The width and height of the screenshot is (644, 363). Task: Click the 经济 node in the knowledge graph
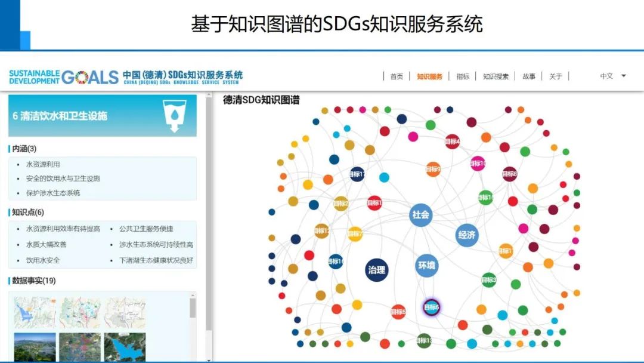coord(467,235)
